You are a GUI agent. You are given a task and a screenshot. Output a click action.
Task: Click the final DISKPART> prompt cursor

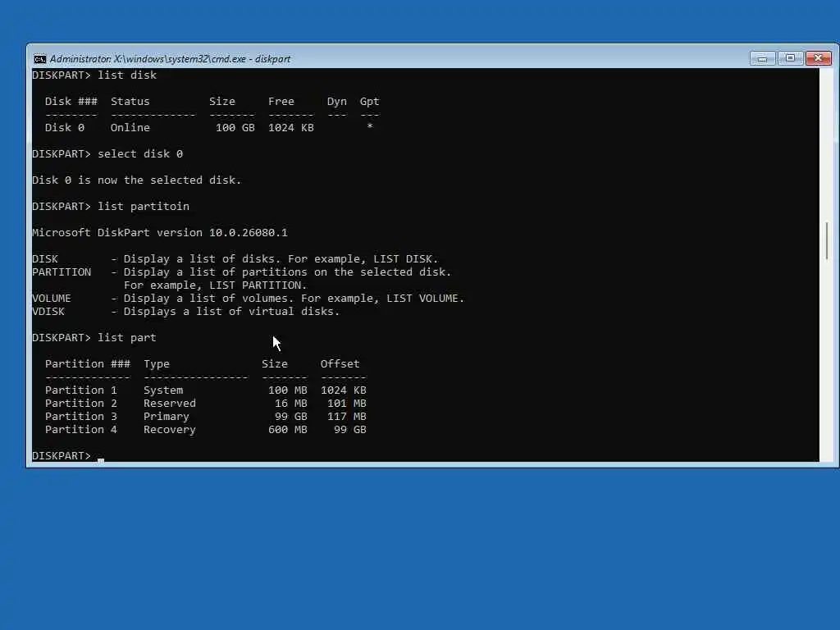coord(101,459)
